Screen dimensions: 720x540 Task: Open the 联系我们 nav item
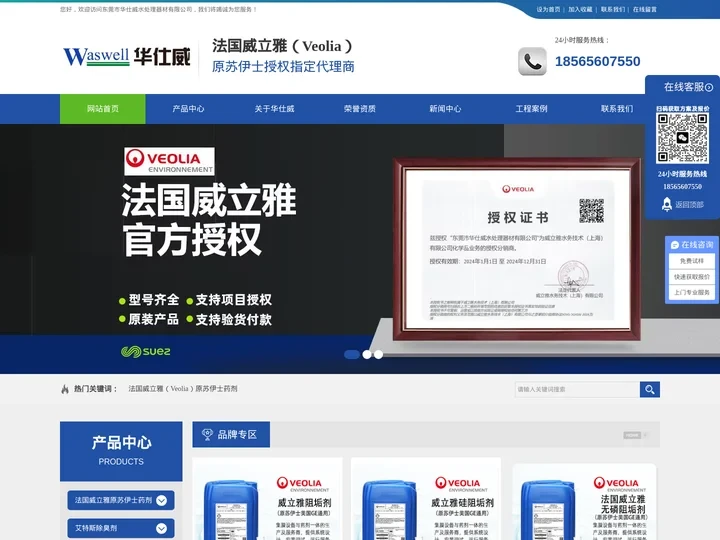pos(617,109)
